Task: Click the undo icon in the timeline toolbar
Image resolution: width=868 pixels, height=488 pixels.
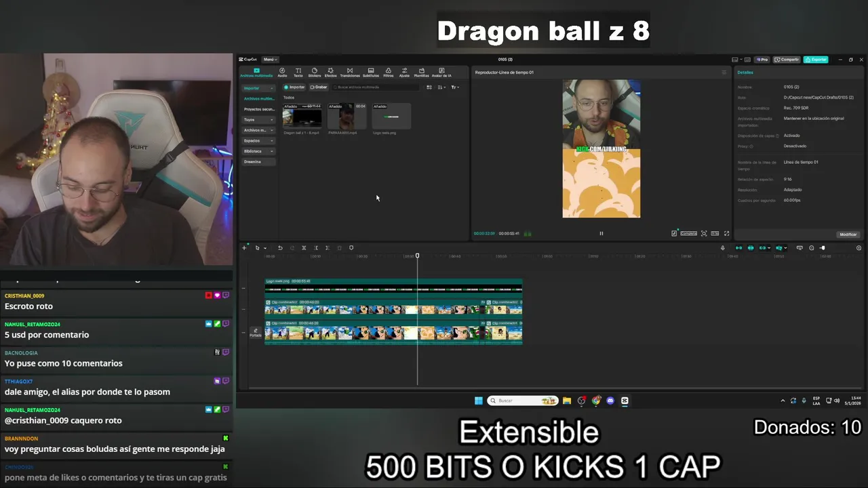Action: click(x=280, y=248)
